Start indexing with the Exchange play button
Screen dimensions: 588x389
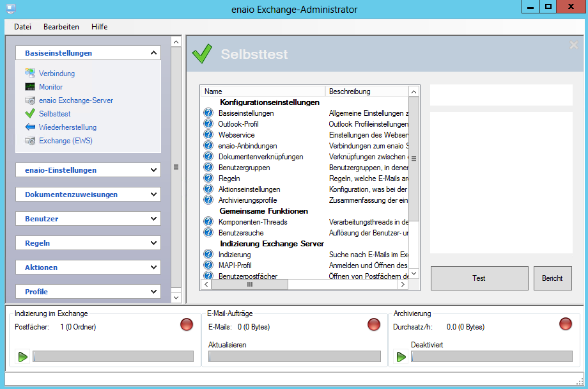point(23,356)
